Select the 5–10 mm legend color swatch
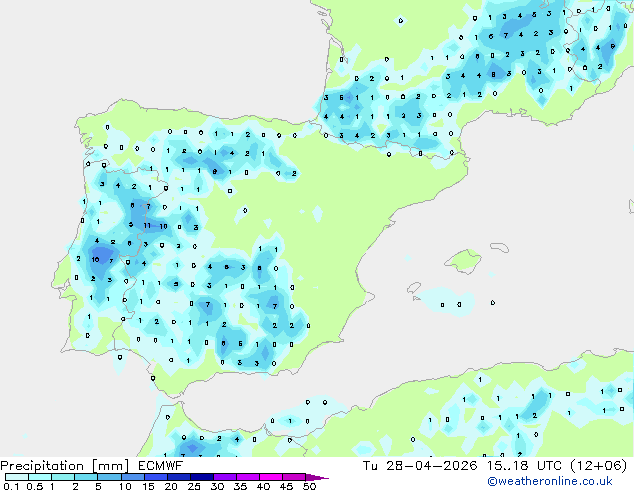The width and height of the screenshot is (634, 490). (x=109, y=477)
